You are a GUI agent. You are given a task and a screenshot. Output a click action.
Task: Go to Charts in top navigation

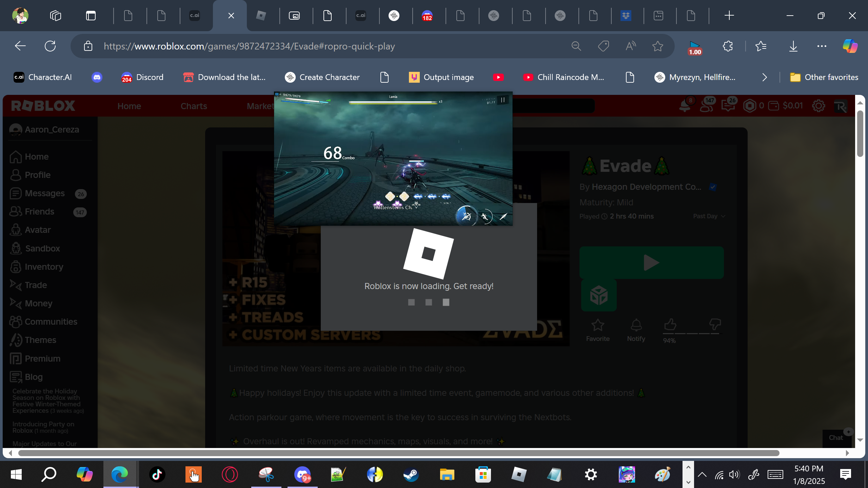coord(194,106)
